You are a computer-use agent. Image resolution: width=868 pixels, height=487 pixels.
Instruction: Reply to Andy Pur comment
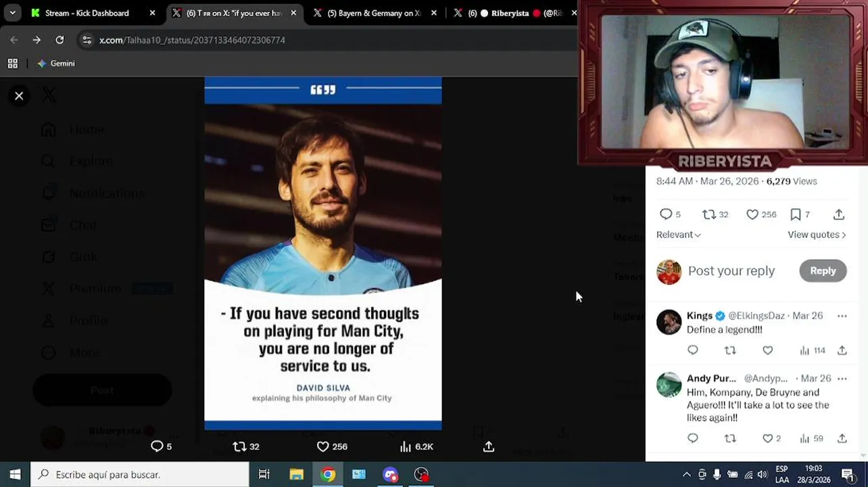[x=693, y=439]
